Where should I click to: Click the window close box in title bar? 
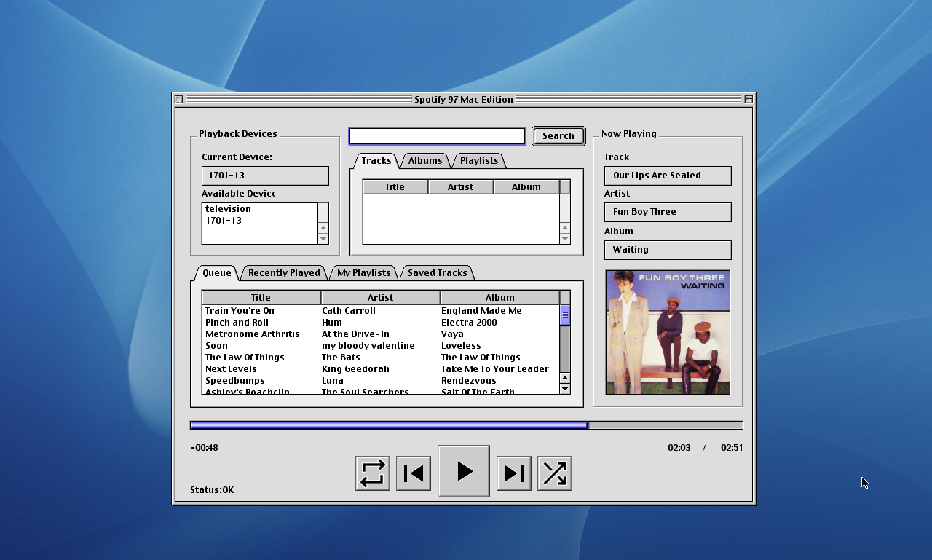point(178,100)
